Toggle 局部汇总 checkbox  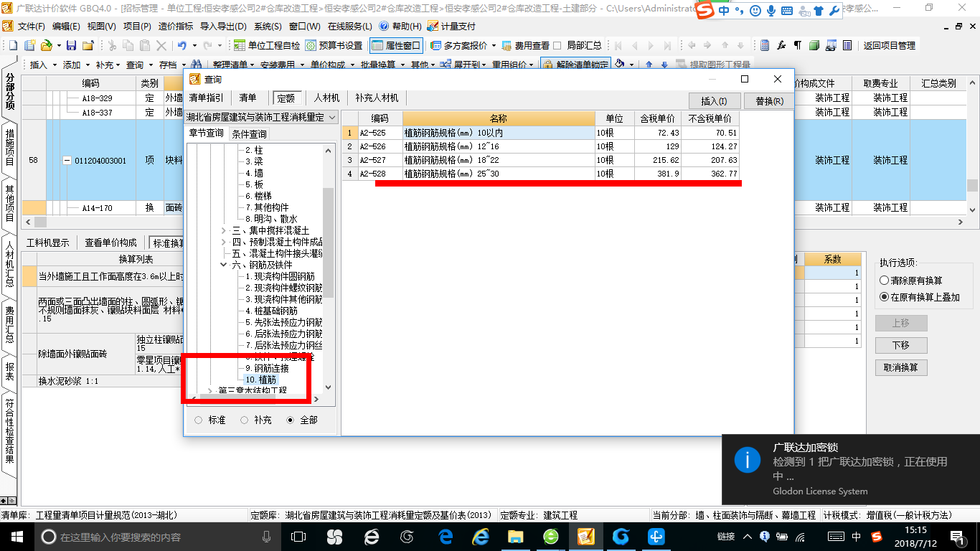tap(557, 45)
